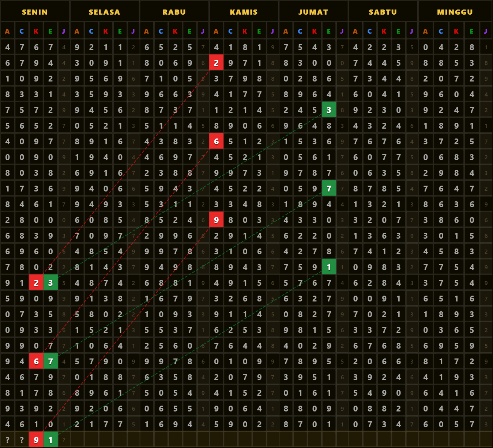Click question mark under SENIN C in prediction row
The image size is (493, 448).
(x=22, y=440)
